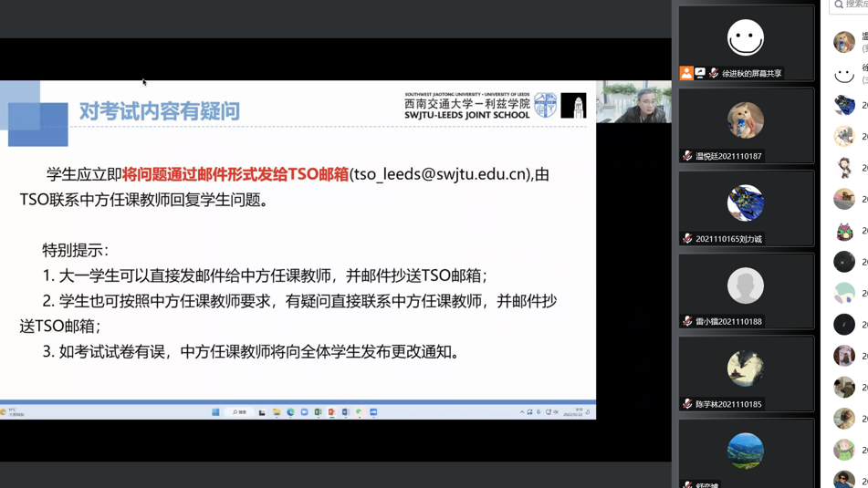
Task: Click File Explorer folder icon in shared taskbar
Action: click(277, 412)
